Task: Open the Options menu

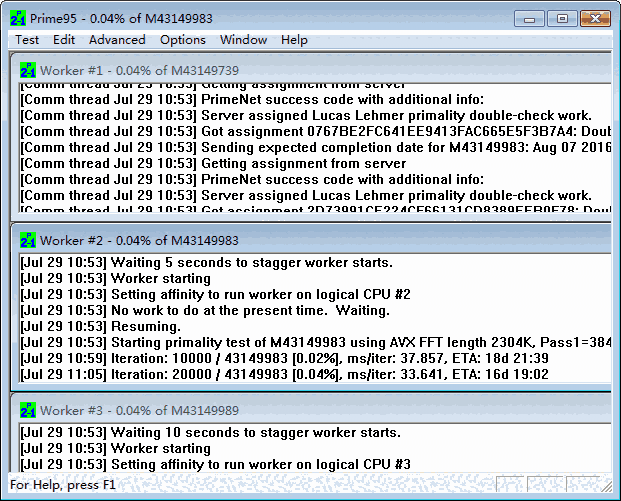Action: point(183,40)
